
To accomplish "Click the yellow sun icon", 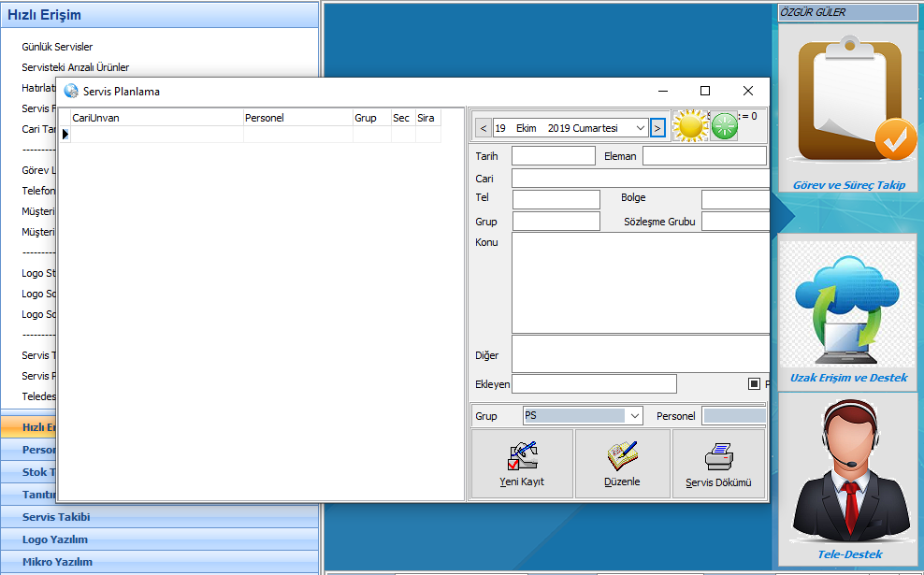I will tap(689, 126).
